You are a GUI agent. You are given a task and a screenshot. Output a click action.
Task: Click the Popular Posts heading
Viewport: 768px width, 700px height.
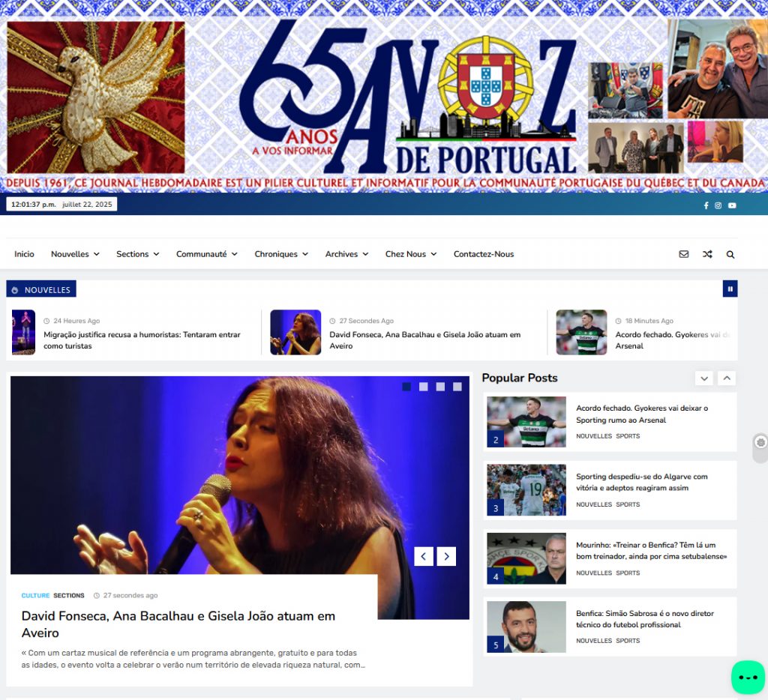520,378
